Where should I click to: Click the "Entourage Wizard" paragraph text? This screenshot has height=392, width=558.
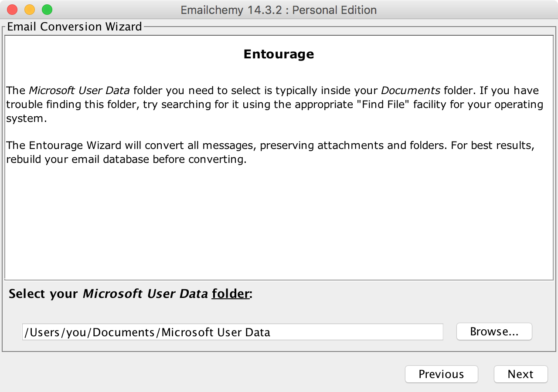coord(75,145)
